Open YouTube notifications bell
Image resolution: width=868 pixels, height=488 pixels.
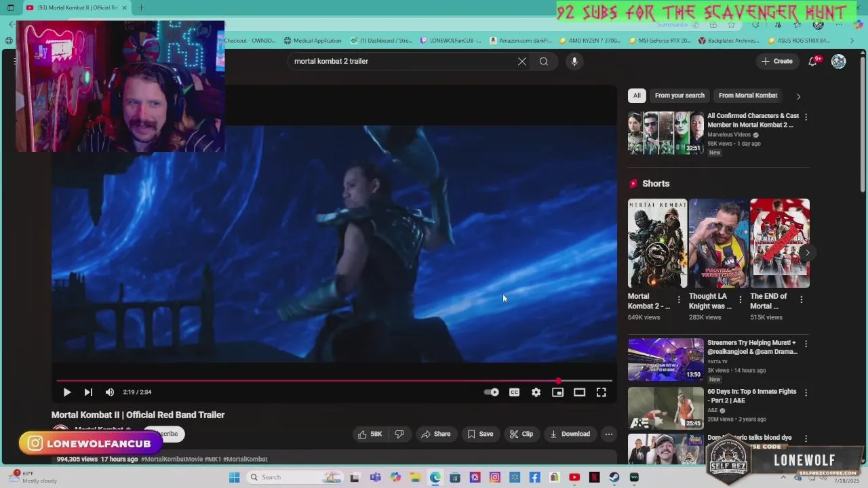pos(813,61)
